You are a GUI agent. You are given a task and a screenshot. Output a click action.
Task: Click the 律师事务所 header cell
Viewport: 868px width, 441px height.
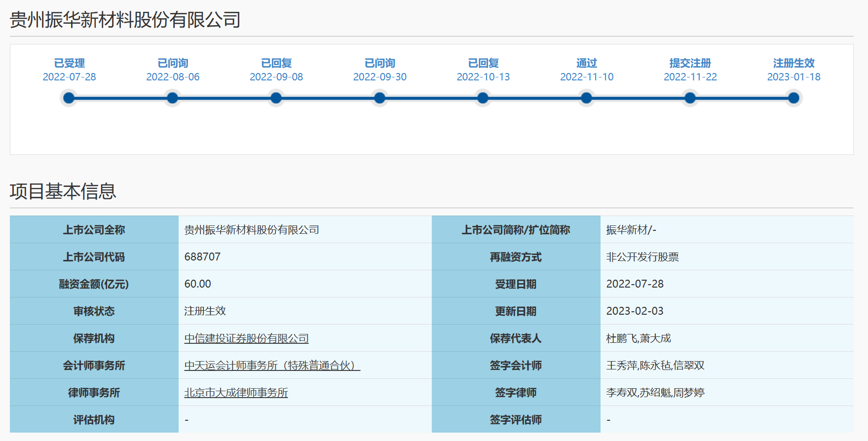click(94, 393)
